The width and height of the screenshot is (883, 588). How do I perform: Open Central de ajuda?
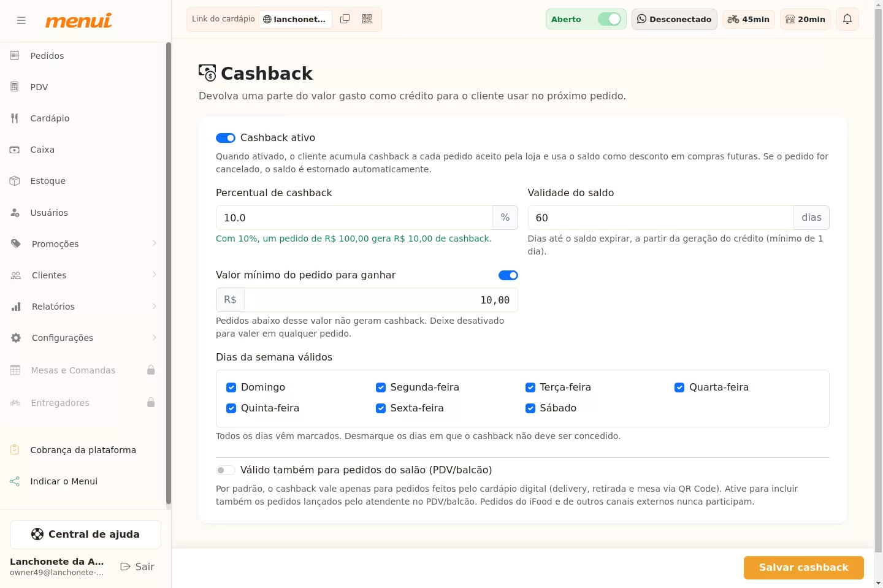coord(85,535)
